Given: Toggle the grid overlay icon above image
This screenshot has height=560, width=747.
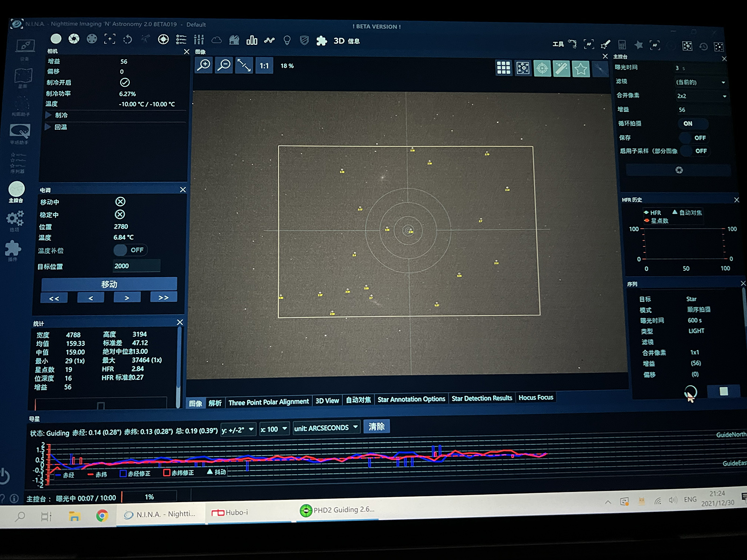Looking at the screenshot, I should [503, 68].
